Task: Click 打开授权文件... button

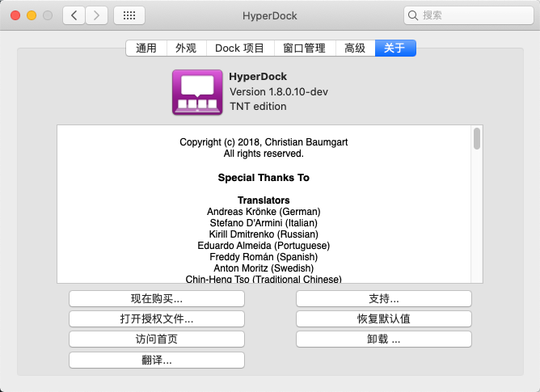Action: [x=157, y=319]
